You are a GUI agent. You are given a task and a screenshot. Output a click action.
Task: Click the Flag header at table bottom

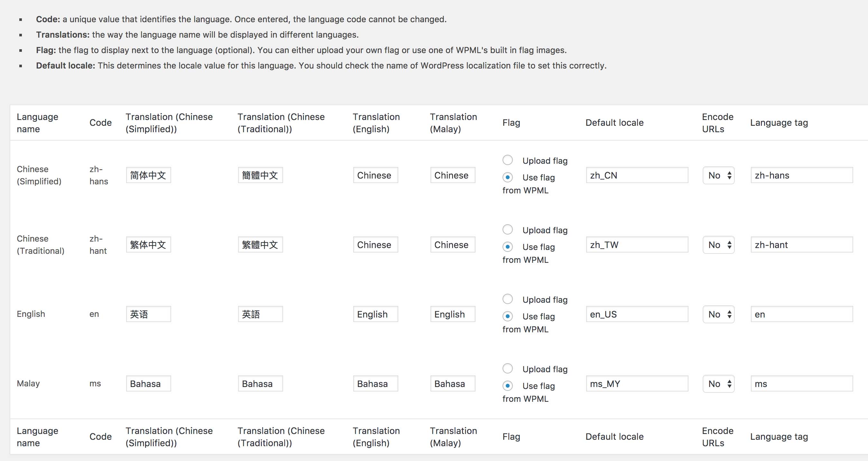(511, 437)
